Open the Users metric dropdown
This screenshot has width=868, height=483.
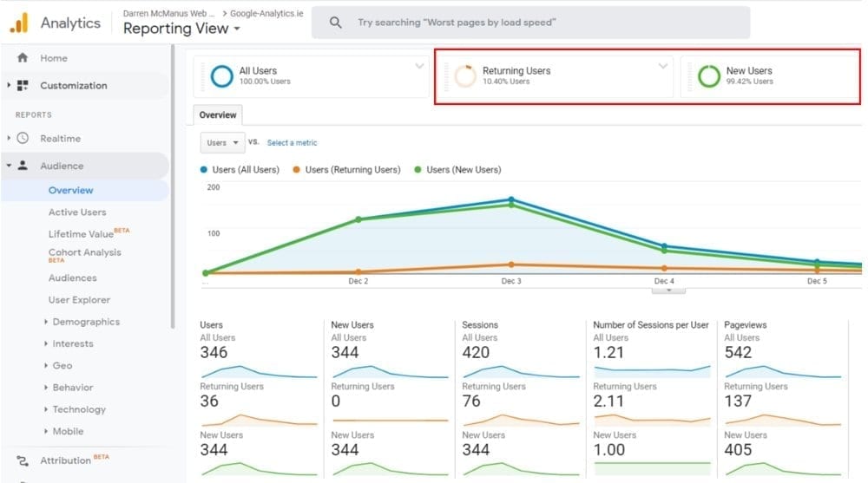222,143
